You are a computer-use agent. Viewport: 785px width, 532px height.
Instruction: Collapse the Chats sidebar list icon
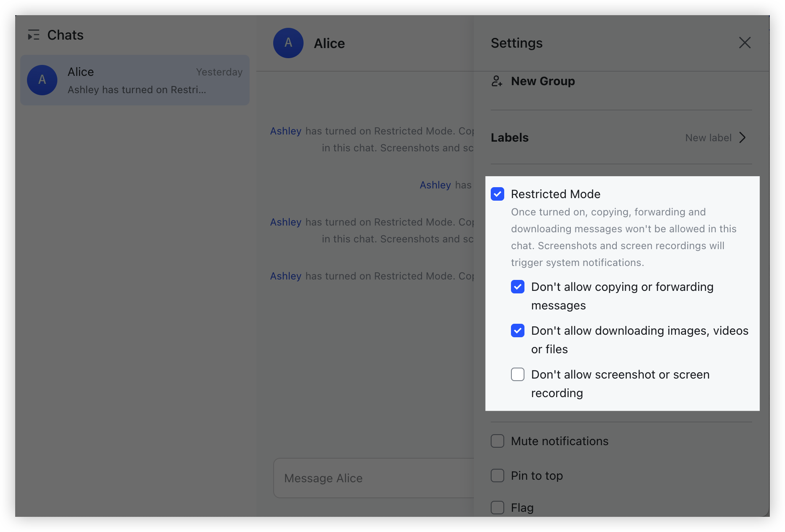(34, 35)
